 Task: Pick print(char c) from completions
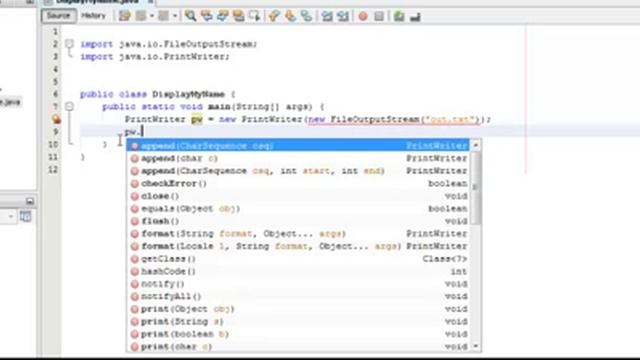point(298,347)
